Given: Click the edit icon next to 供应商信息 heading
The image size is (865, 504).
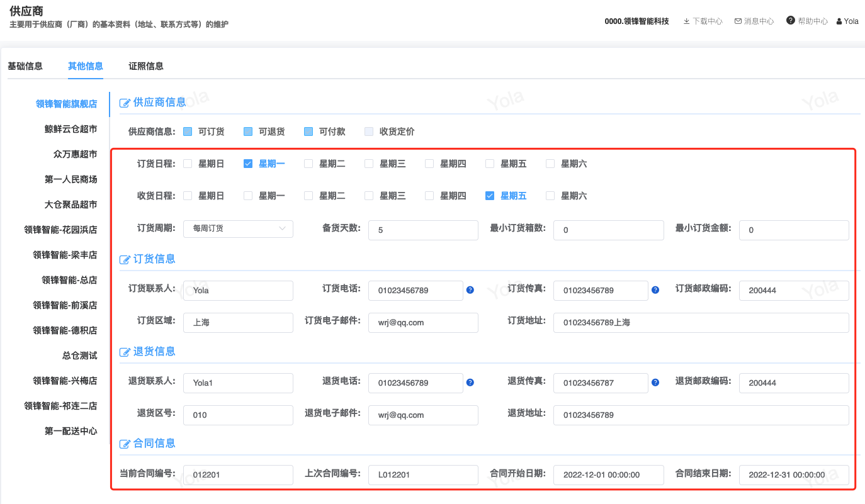Looking at the screenshot, I should 125,103.
